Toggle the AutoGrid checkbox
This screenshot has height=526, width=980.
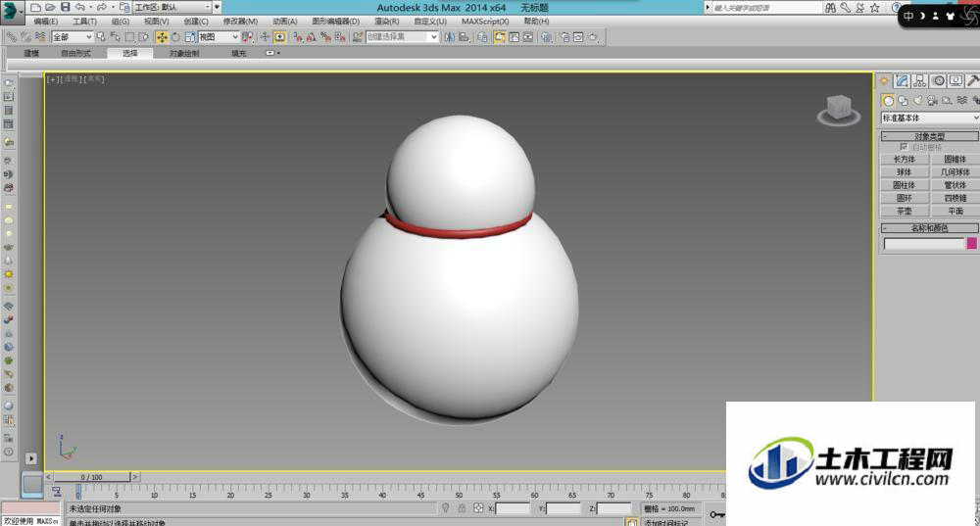904,146
